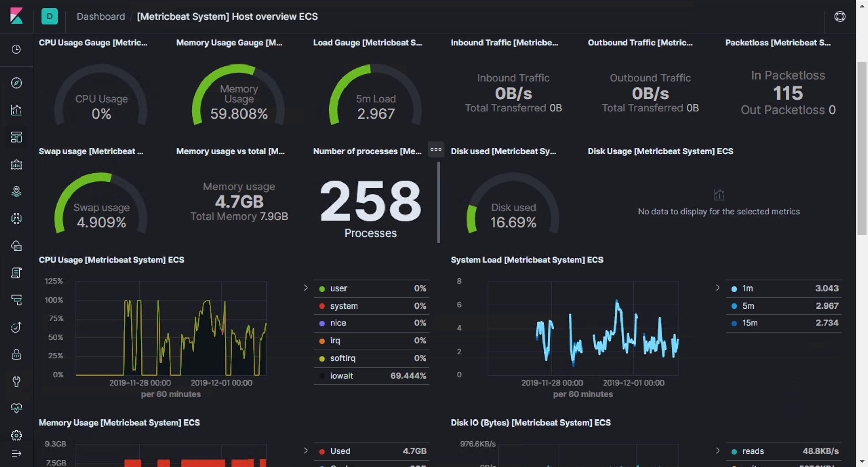
Task: Go to Dashboard breadcrumb
Action: (101, 16)
